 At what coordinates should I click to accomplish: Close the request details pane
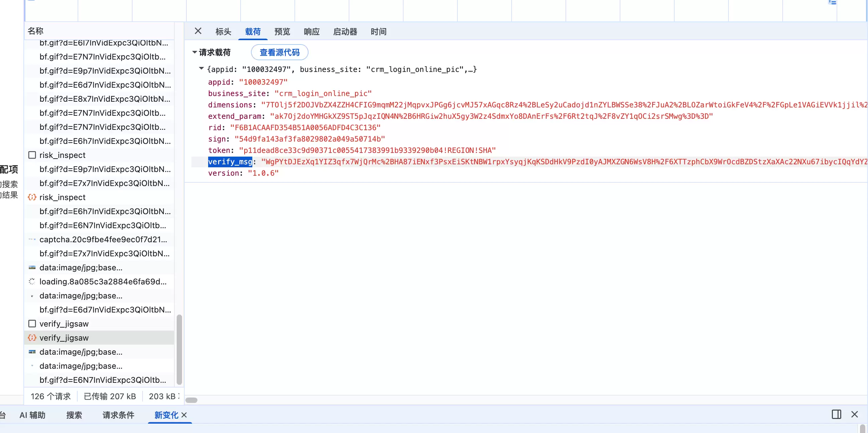tap(198, 31)
